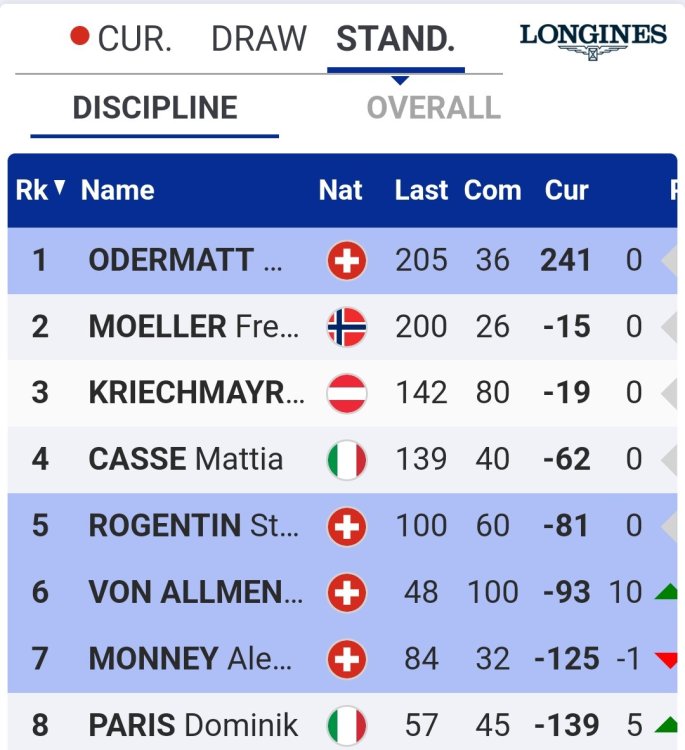Viewport: 685px width, 750px height.
Task: Open the DRAW tab
Action: (x=259, y=39)
